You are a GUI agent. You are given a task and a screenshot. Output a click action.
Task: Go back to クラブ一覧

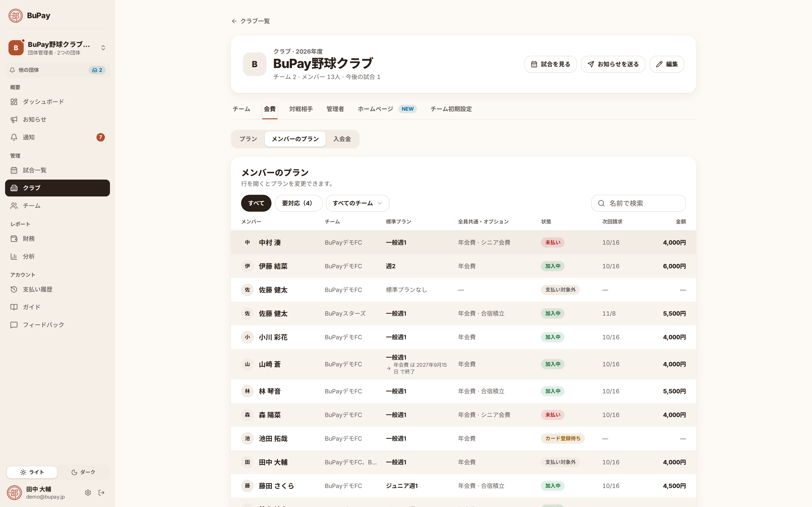click(x=251, y=21)
